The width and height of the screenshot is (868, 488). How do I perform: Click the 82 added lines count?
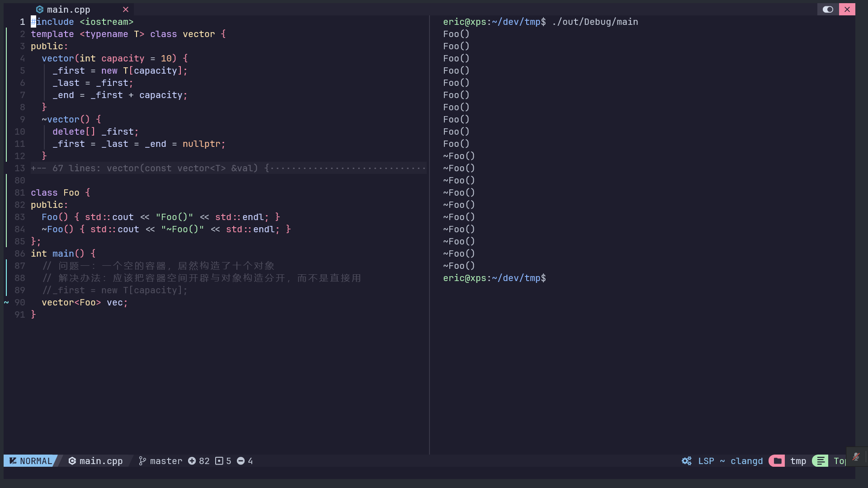tap(204, 461)
